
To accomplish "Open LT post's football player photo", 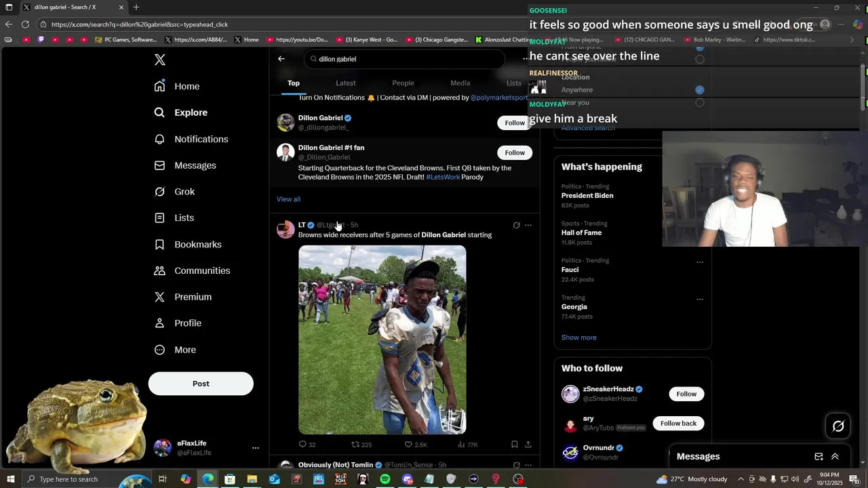I will coord(382,340).
